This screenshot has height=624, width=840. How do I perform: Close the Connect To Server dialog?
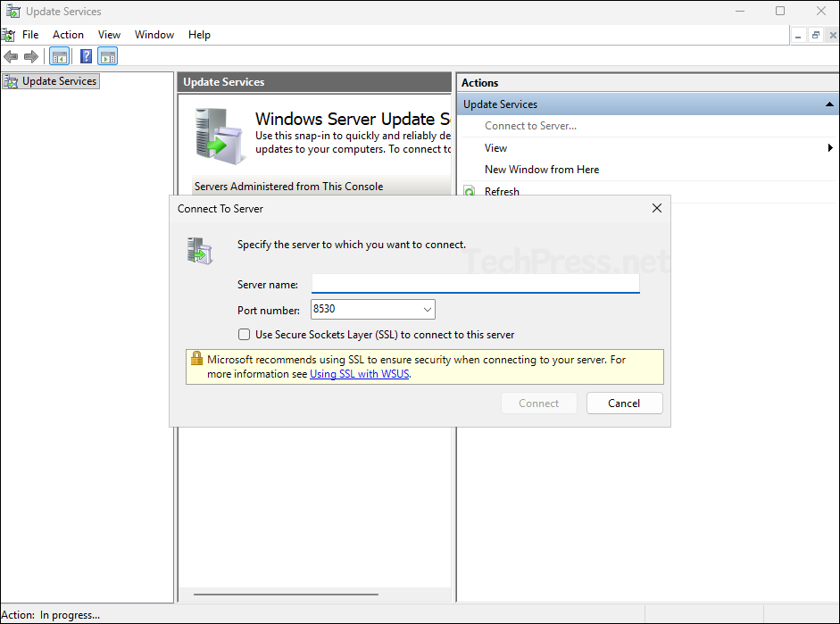point(657,208)
